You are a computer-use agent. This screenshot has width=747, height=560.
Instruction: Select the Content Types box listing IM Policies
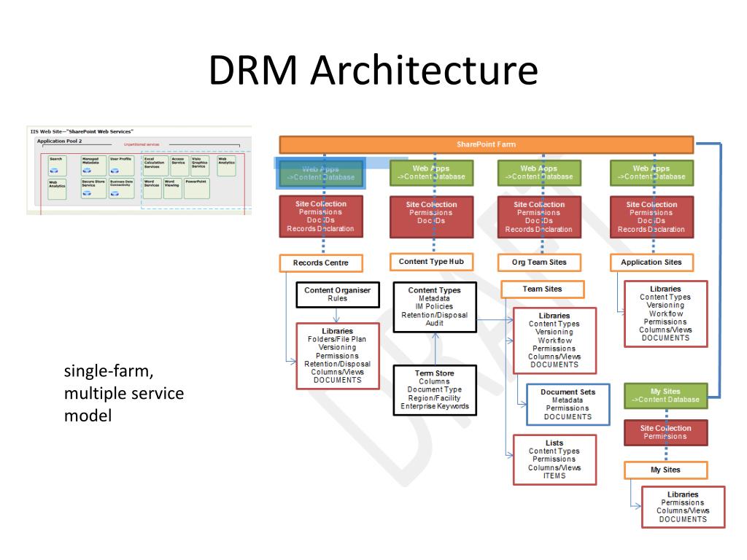click(435, 307)
